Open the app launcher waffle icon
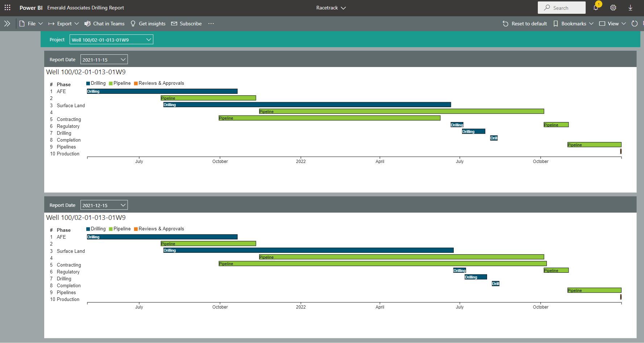 7,8
